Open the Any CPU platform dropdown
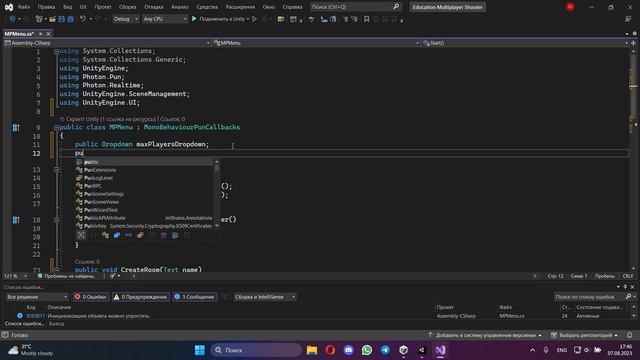The width and height of the screenshot is (640, 360). click(x=165, y=19)
